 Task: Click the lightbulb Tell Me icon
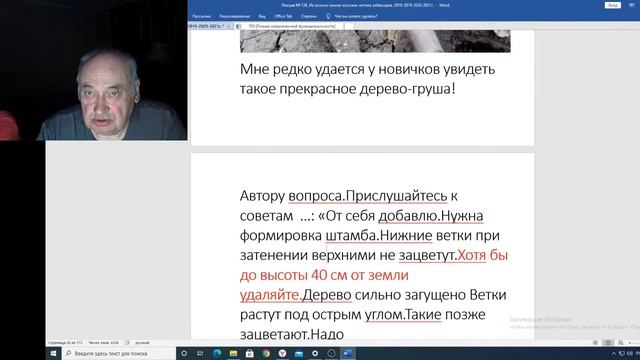coord(328,16)
